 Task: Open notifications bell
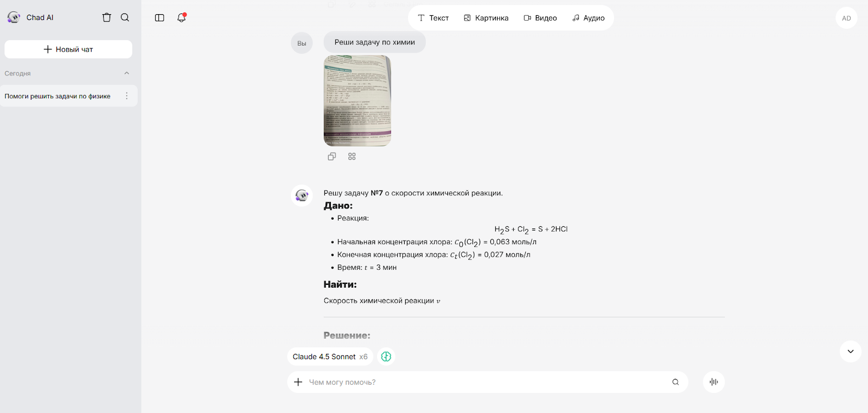pyautogui.click(x=181, y=18)
